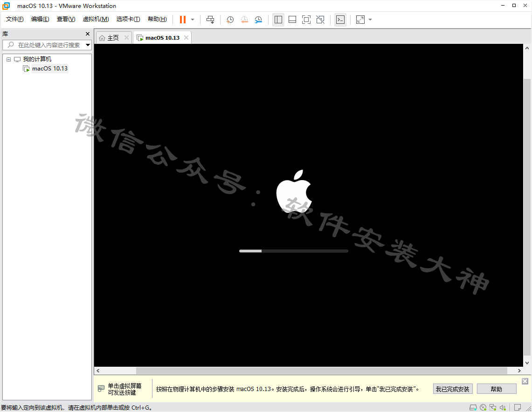The height and width of the screenshot is (412, 532).
Task: Click the magnifier icon in the search box
Action: coord(11,45)
